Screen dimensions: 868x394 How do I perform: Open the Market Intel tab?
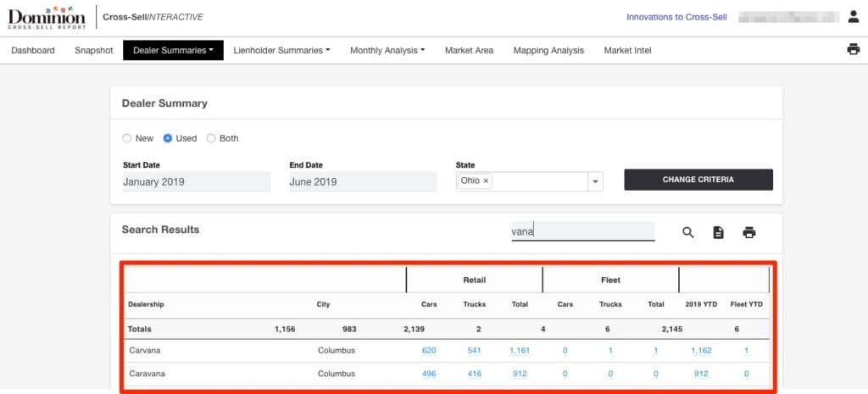pos(628,50)
